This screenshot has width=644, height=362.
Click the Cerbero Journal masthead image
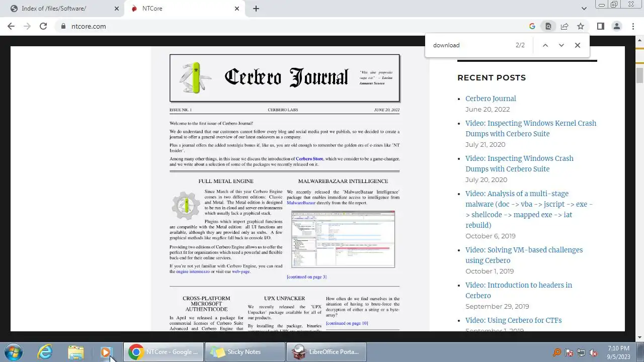coord(285,78)
